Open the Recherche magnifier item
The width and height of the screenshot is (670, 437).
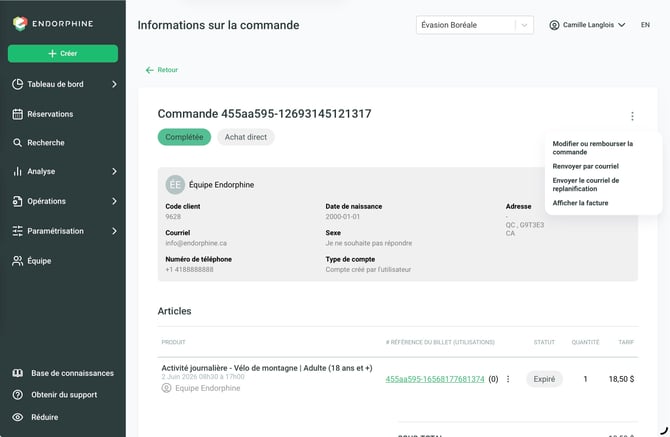(17, 143)
